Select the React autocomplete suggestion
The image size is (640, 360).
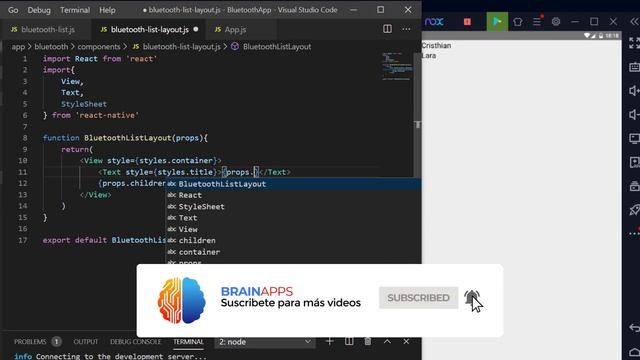point(293,195)
